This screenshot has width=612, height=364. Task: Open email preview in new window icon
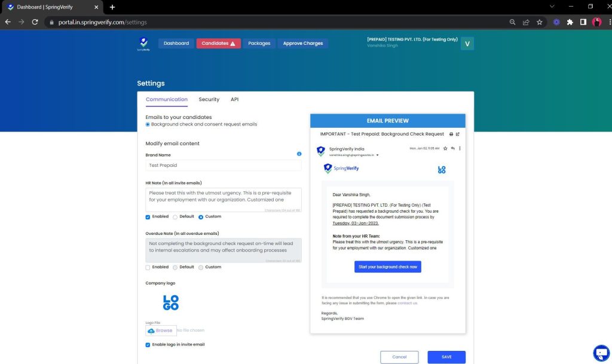(x=457, y=134)
